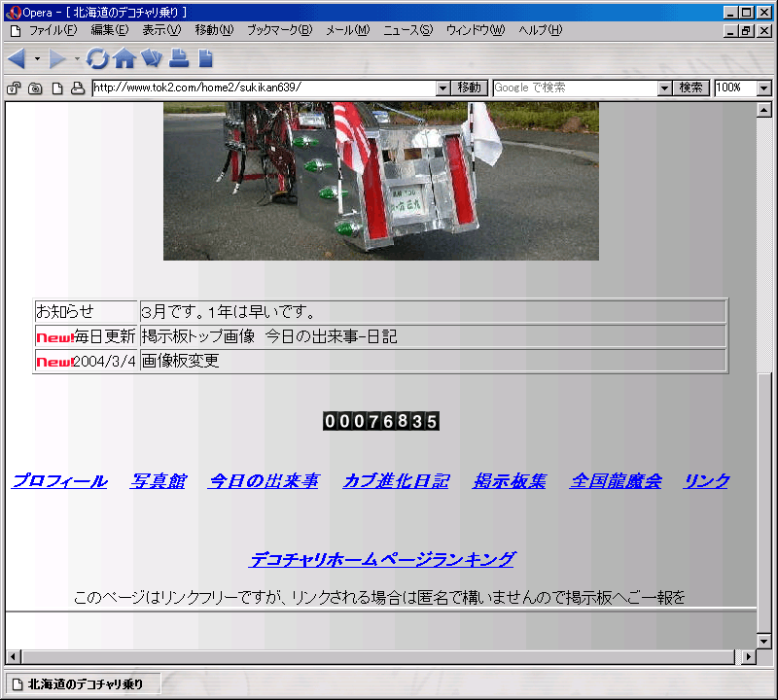Open the 移動(N) menu
The height and width of the screenshot is (700, 778).
(214, 30)
